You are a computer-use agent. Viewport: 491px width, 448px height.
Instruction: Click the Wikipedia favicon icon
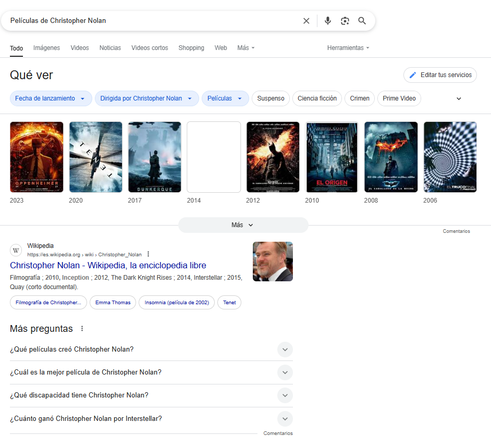(x=16, y=250)
